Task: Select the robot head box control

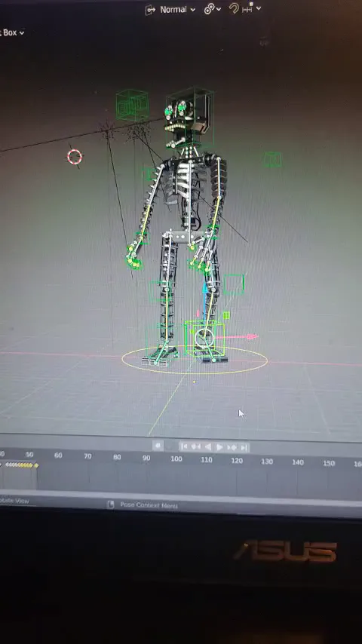Action: click(x=189, y=118)
